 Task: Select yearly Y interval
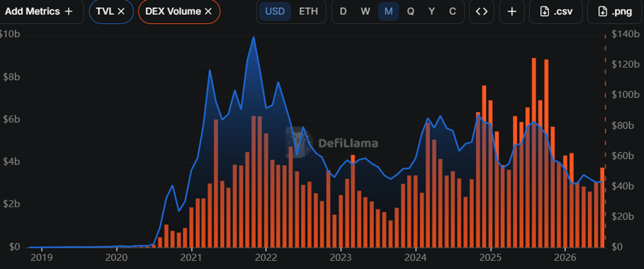coord(432,11)
